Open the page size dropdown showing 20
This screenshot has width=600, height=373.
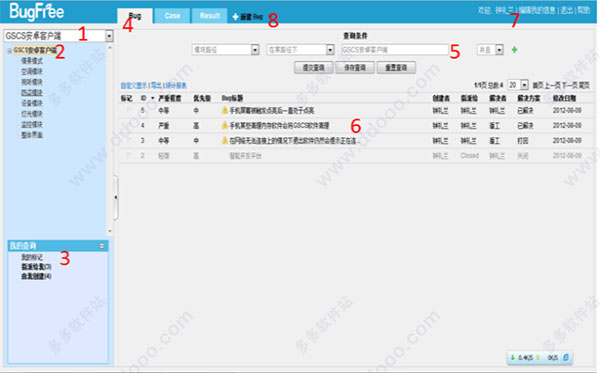point(524,85)
